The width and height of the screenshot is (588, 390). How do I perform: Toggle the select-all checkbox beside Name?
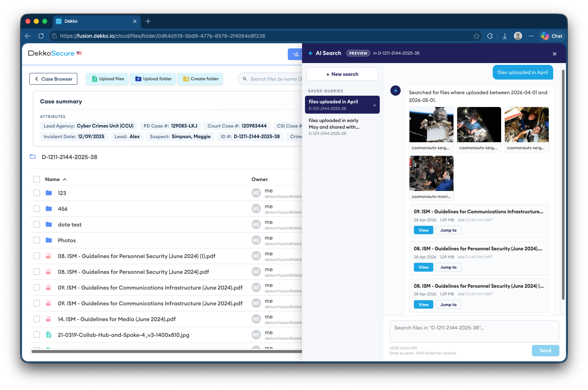coord(37,179)
